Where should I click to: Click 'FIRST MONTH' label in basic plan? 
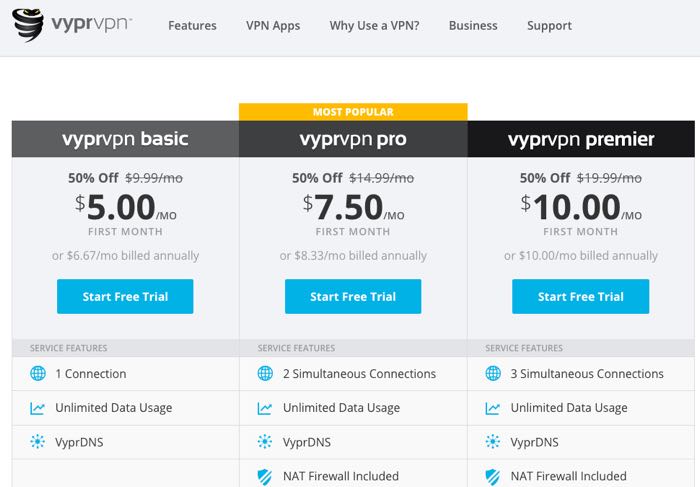(x=125, y=232)
